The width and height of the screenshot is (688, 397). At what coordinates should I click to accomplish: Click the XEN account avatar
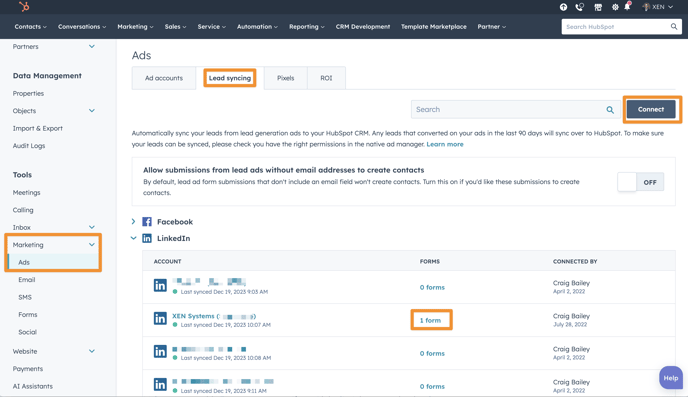pyautogui.click(x=646, y=7)
